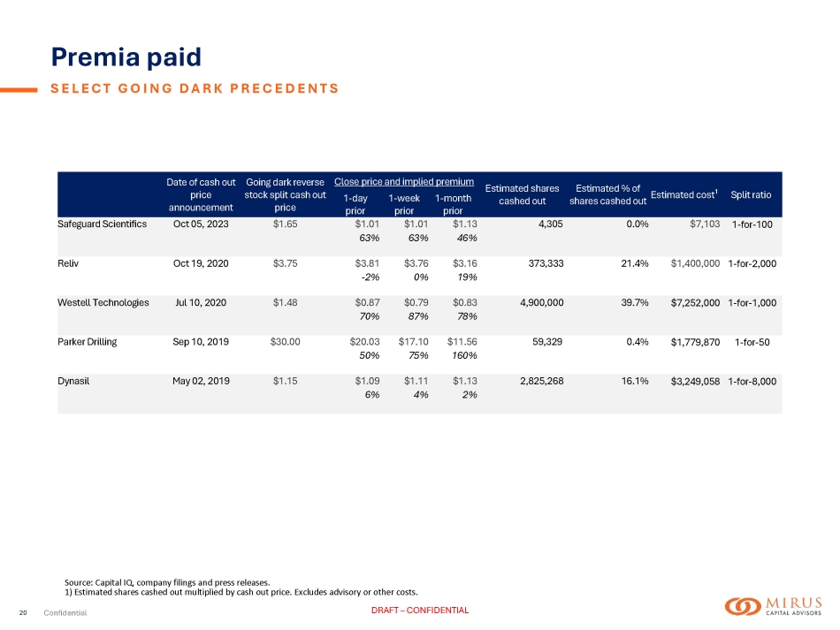Click the '1-day prior' column header
This screenshot has width=840, height=630.
point(355,204)
